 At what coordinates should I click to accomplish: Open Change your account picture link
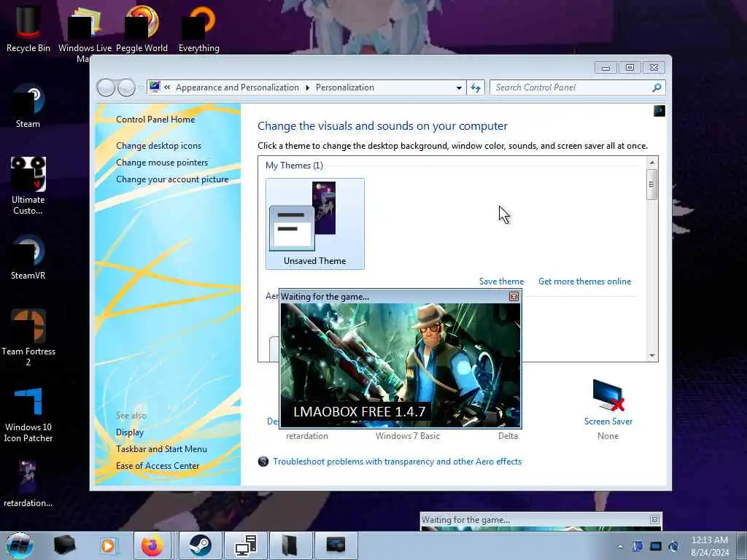click(172, 179)
